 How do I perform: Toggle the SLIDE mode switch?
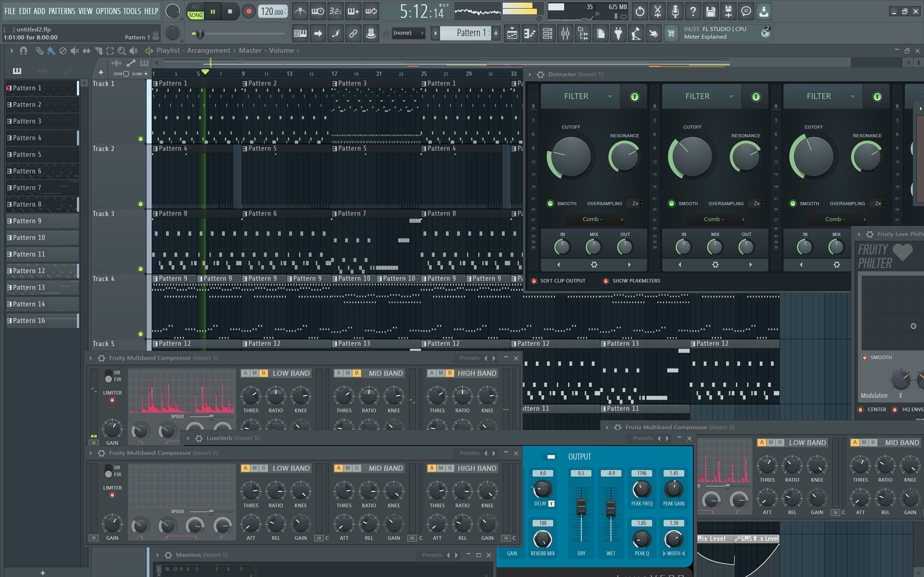click(x=146, y=74)
